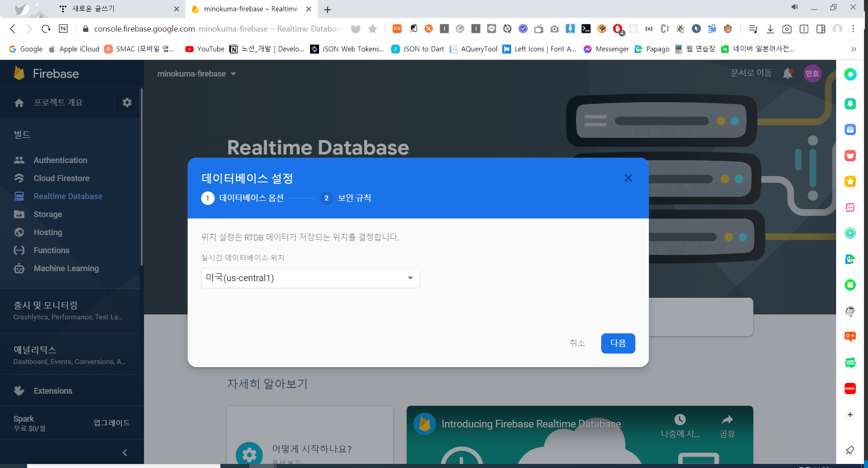Select Realtime Database in sidebar

(x=68, y=196)
